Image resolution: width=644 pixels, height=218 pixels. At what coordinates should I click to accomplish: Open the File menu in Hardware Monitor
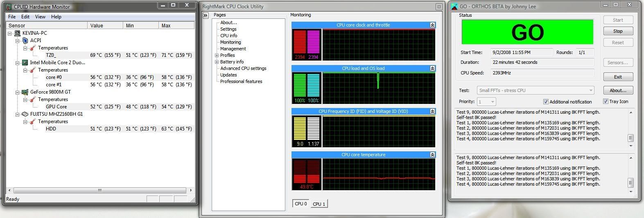pyautogui.click(x=12, y=17)
